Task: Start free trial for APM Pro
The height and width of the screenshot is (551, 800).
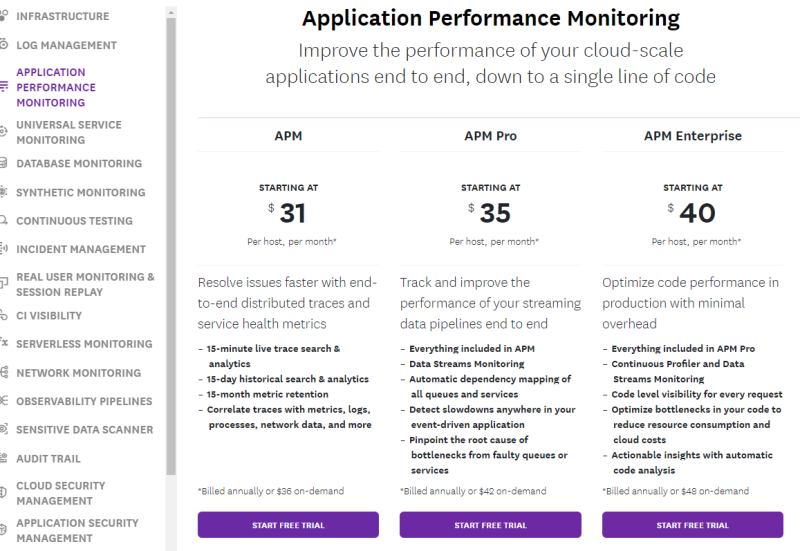Action: click(490, 525)
